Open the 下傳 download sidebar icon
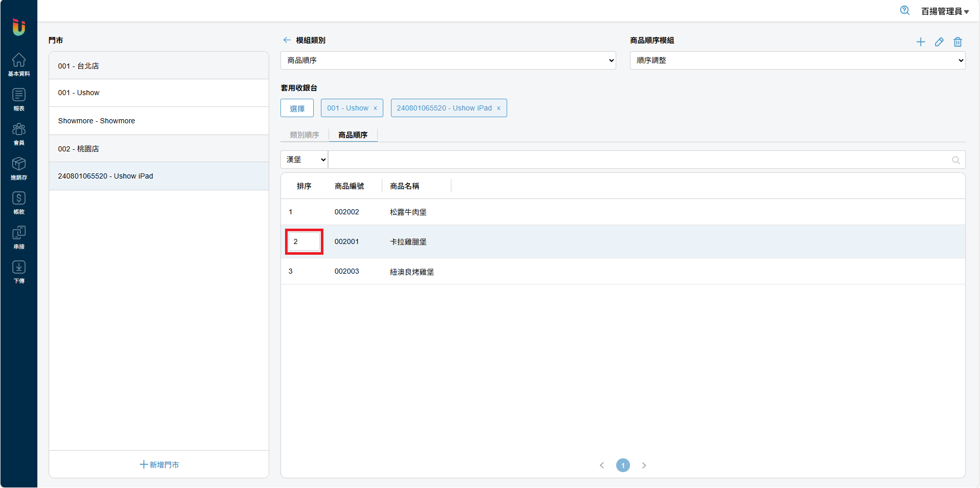Image resolution: width=980 pixels, height=488 pixels. point(19,272)
